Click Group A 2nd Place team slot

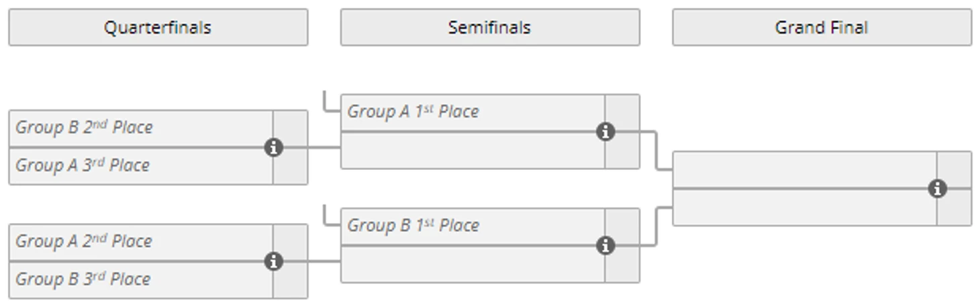(141, 242)
